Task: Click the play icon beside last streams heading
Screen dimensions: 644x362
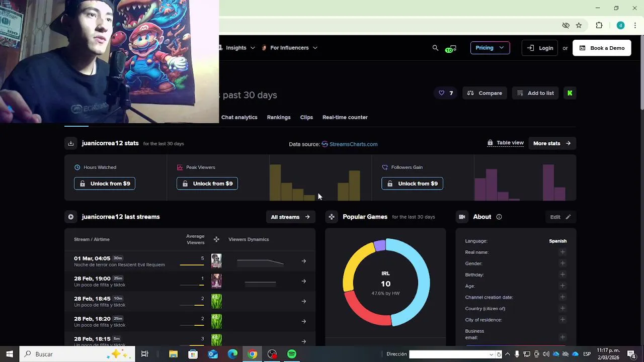Action: 71,217
